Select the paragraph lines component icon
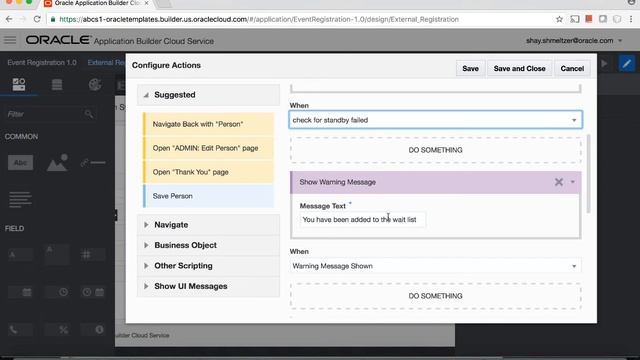Viewport: 640px width, 360px height. pyautogui.click(x=20, y=200)
